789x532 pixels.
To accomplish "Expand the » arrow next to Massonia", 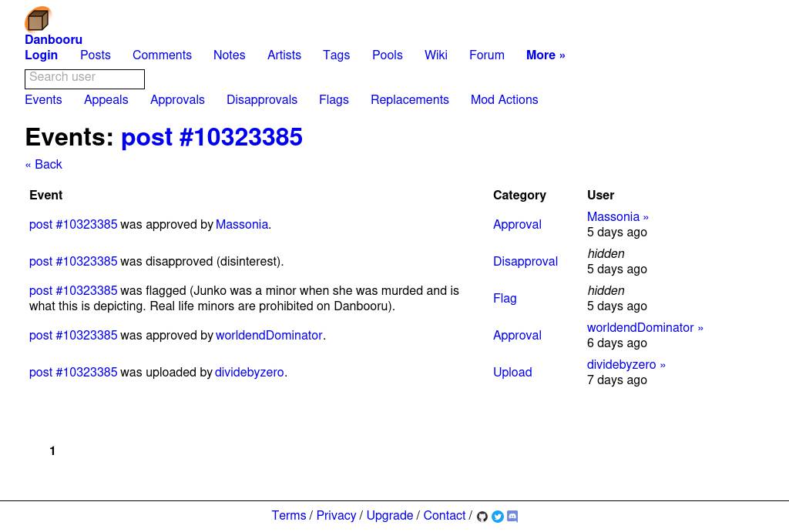I will click(646, 218).
